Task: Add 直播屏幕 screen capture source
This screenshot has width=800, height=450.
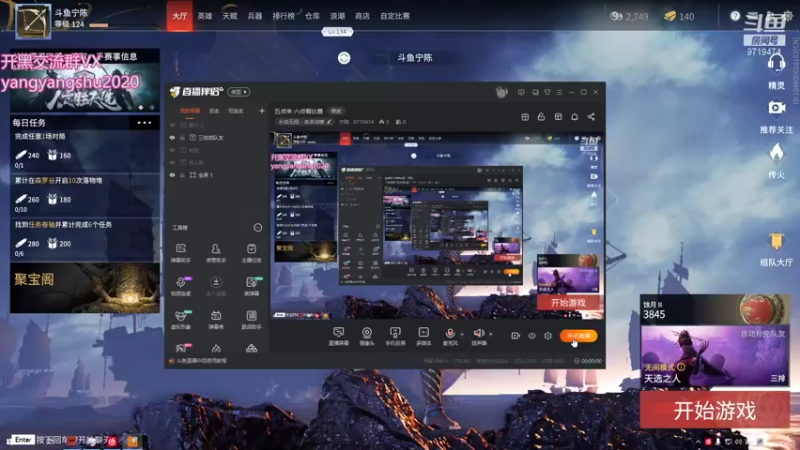Action: [338, 337]
